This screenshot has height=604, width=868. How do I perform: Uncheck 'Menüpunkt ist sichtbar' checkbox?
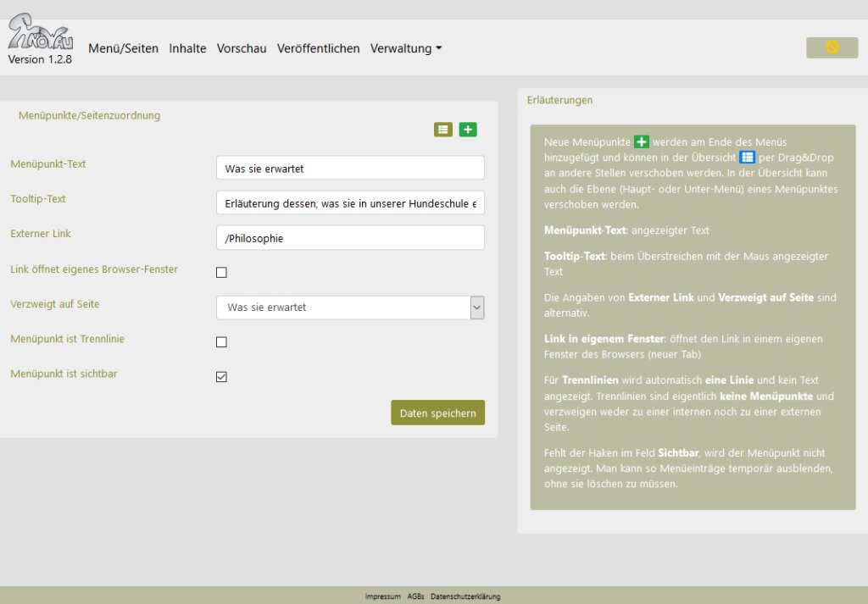[x=221, y=377]
